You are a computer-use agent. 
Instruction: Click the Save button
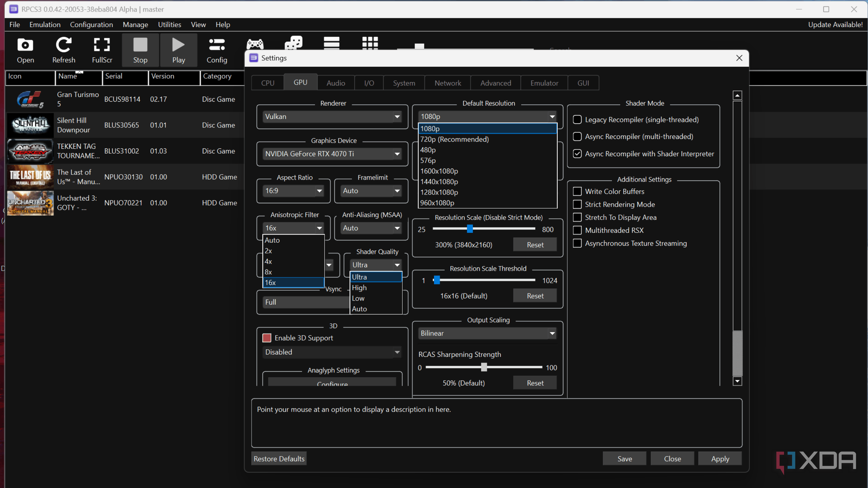click(625, 459)
